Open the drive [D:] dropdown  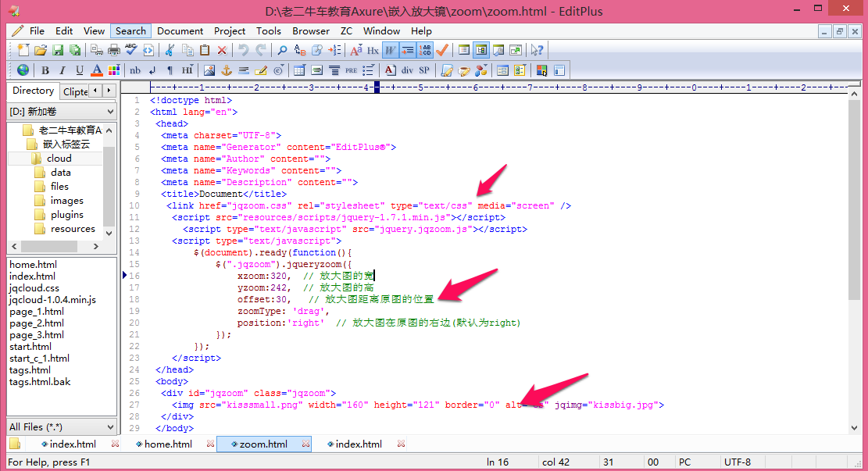[62, 111]
